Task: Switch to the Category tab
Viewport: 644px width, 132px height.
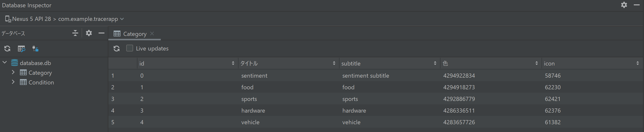Action: point(135,34)
